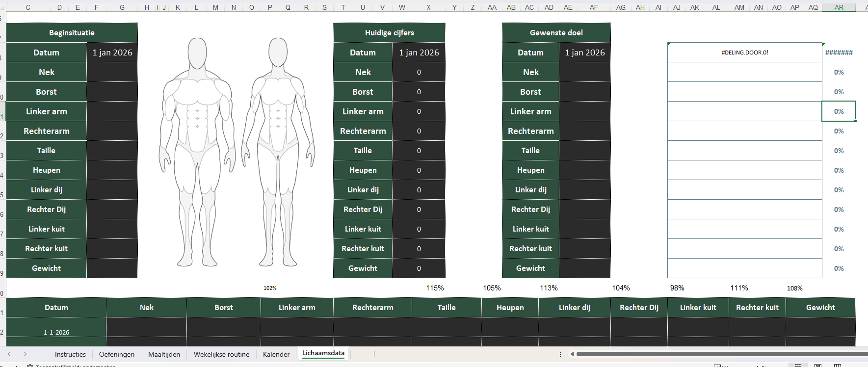Image resolution: width=868 pixels, height=367 pixels.
Task: Select the #DELING.DOOR.0! error cell
Action: pos(745,52)
